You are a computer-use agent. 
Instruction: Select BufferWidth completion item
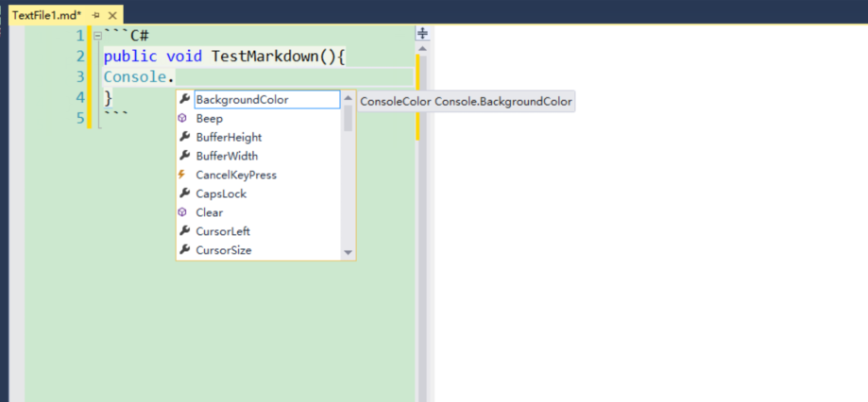pos(258,156)
